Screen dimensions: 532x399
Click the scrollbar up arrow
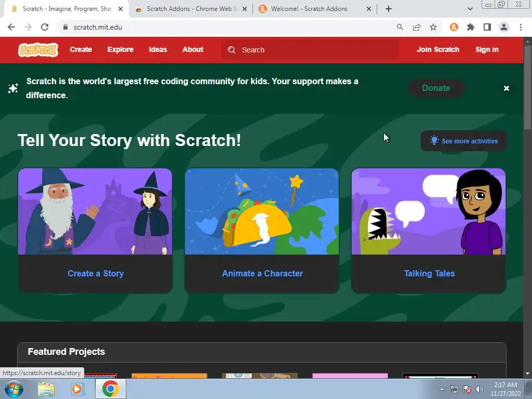pos(527,41)
